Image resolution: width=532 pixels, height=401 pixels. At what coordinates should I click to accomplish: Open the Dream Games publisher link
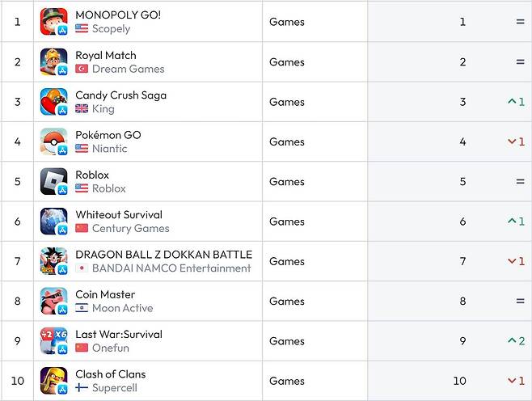point(129,69)
